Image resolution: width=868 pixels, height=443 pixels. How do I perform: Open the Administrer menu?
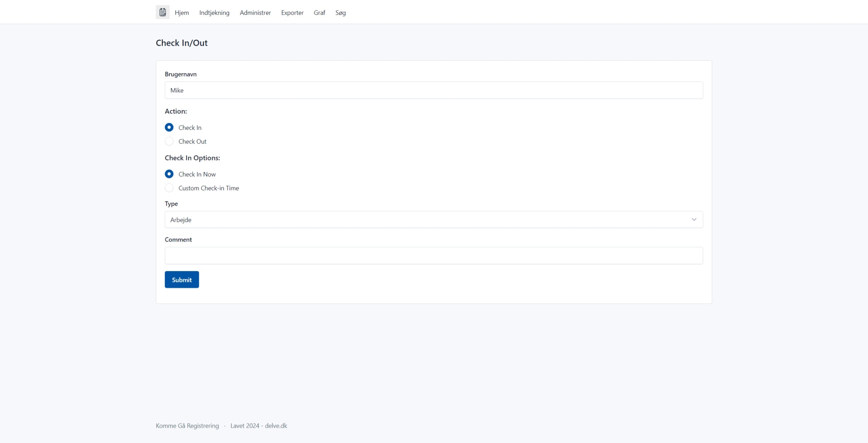[x=255, y=13]
